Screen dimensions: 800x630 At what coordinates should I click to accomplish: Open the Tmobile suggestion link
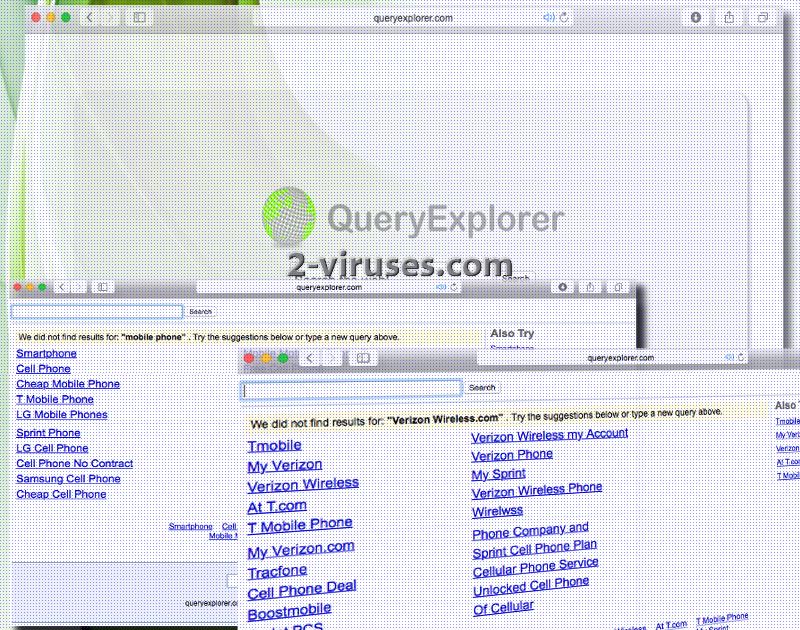coord(274,446)
